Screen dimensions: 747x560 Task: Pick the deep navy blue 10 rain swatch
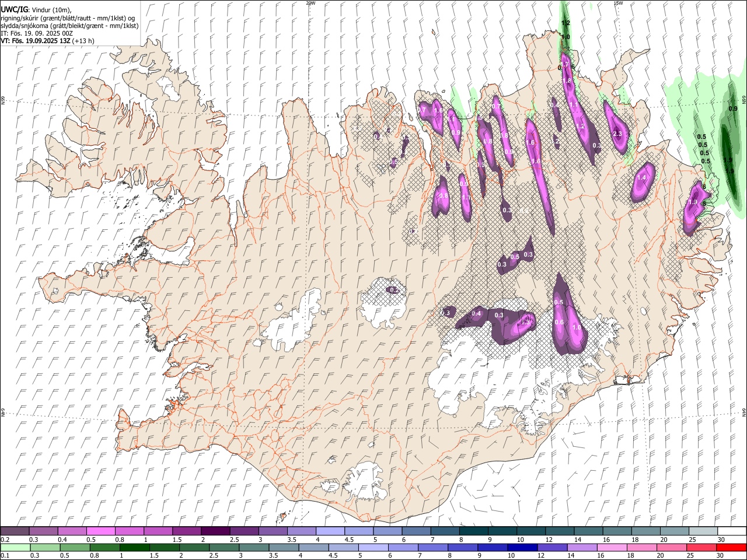pyautogui.click(x=522, y=548)
